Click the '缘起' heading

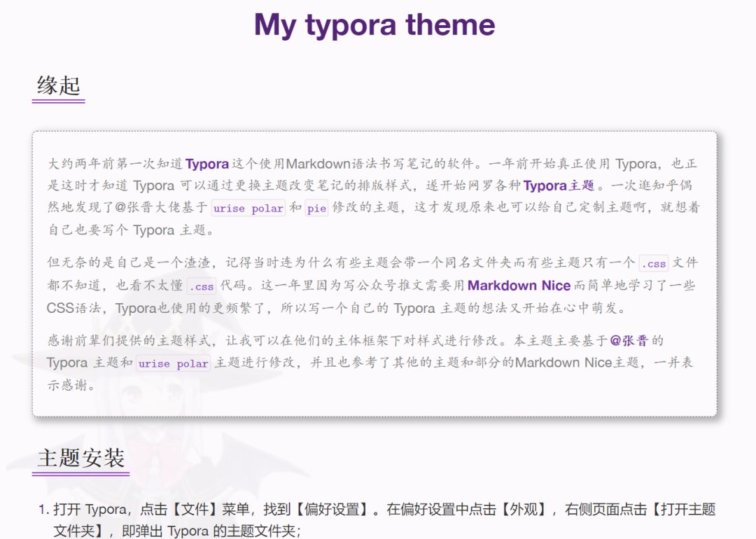tap(58, 86)
